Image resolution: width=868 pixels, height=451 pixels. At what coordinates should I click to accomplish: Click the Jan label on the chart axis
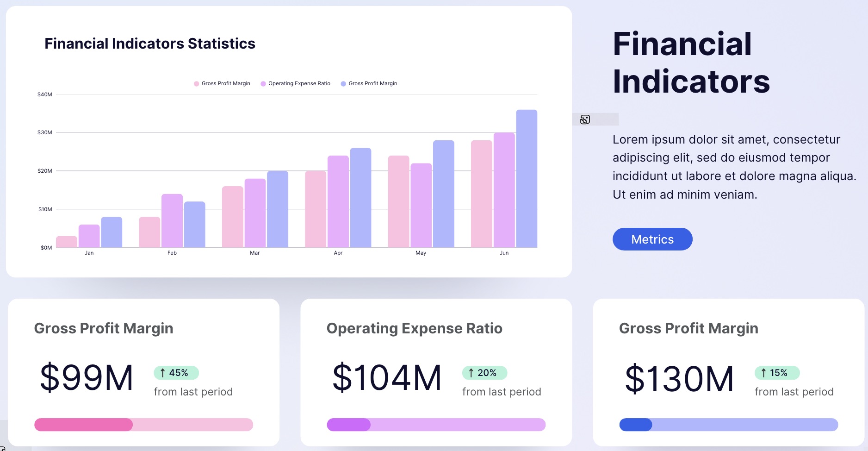click(x=89, y=253)
